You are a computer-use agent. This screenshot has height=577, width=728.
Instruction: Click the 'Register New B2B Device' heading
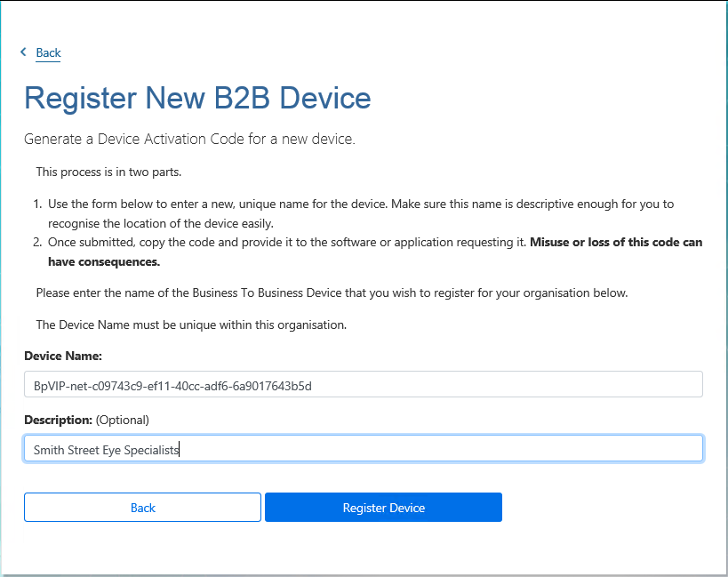coord(197,98)
